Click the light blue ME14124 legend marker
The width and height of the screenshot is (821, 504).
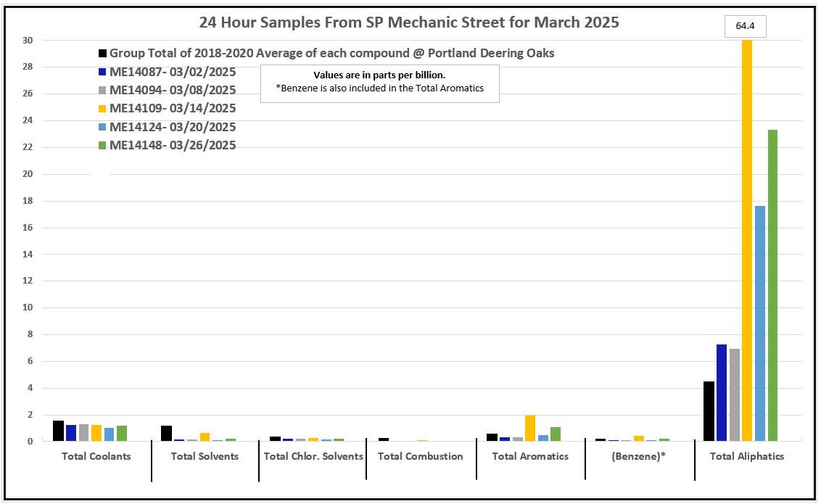coord(103,127)
